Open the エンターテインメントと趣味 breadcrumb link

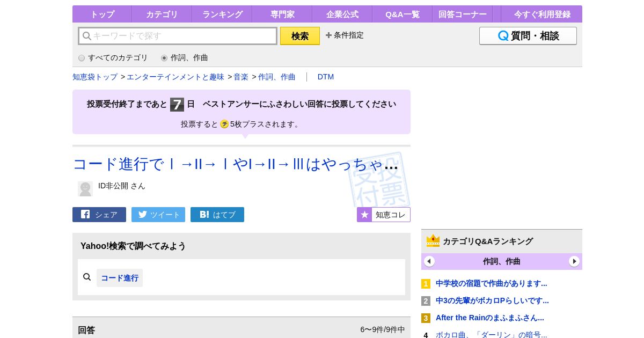coord(175,77)
